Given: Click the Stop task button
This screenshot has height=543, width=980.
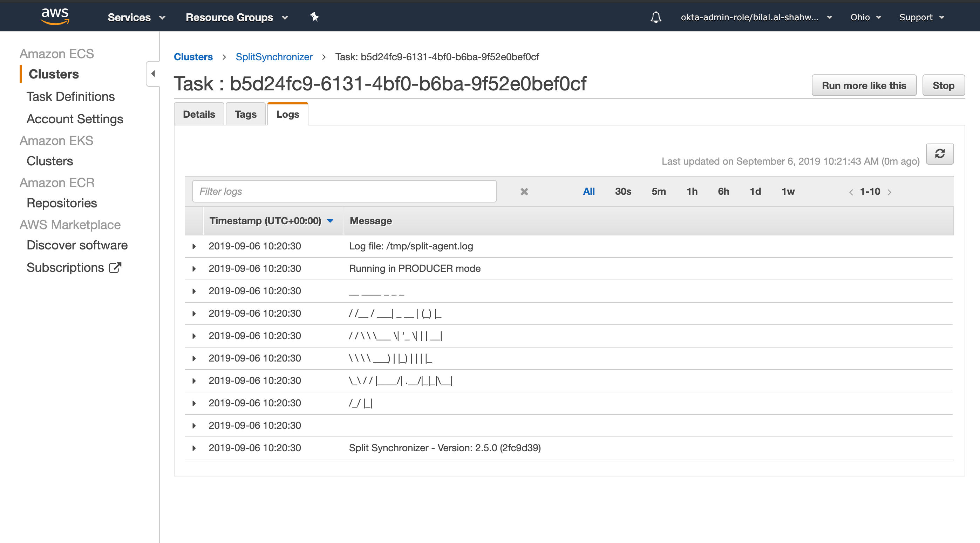Looking at the screenshot, I should 943,85.
